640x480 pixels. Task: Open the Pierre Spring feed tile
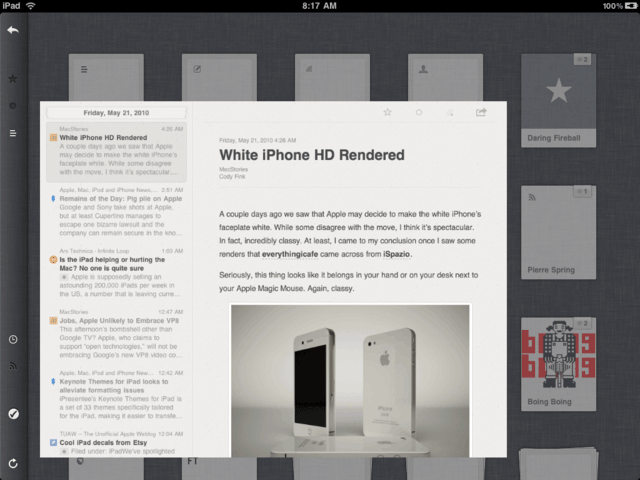coord(558,231)
